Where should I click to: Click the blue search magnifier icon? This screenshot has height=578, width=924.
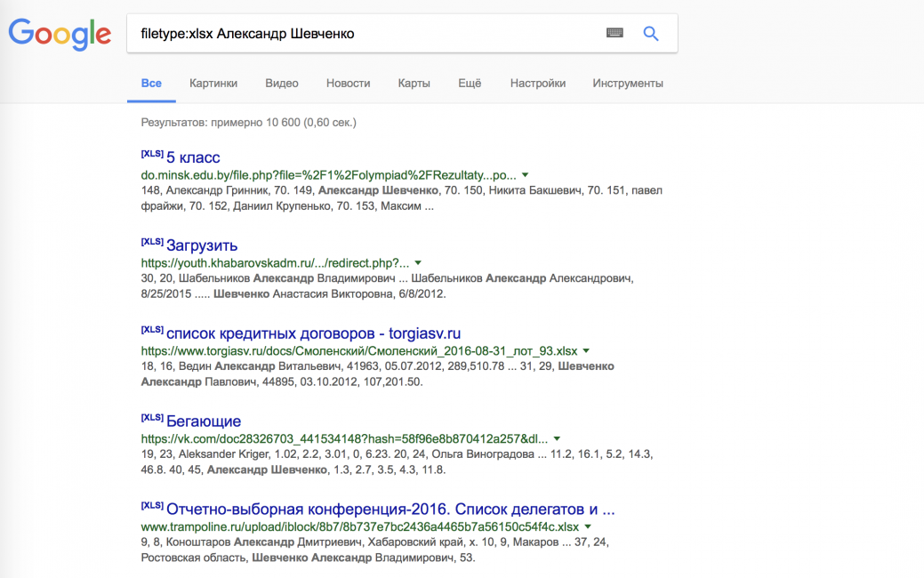click(x=651, y=34)
